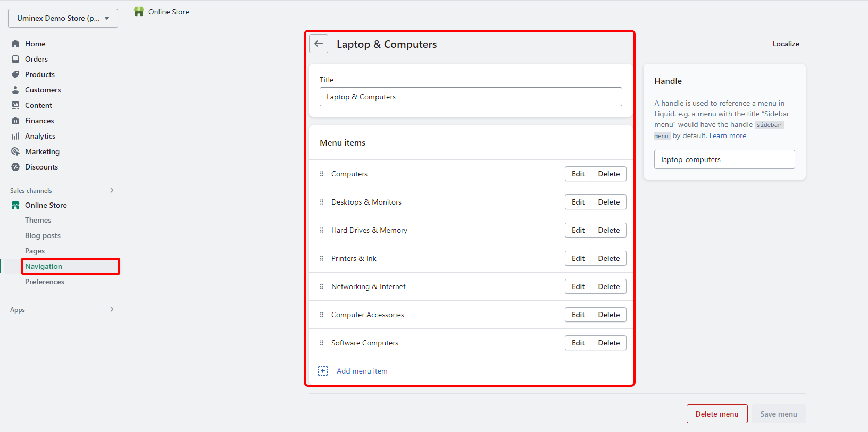Image resolution: width=868 pixels, height=432 pixels.
Task: Open the Learn more link
Action: tap(727, 135)
